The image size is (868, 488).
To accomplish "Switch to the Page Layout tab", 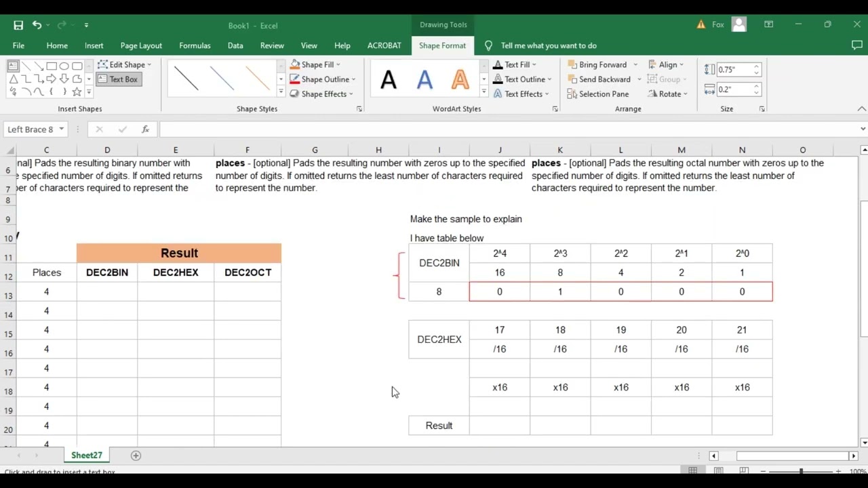I will click(141, 45).
